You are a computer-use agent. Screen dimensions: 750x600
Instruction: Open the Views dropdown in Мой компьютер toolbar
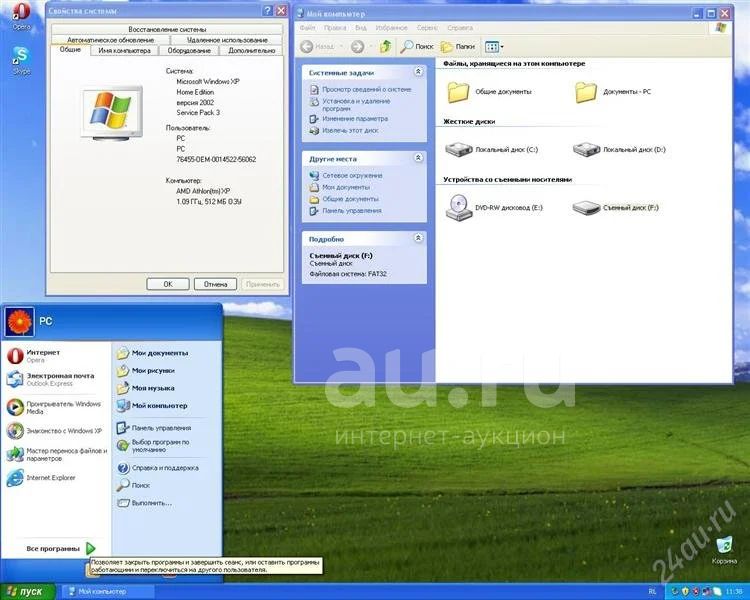[494, 46]
